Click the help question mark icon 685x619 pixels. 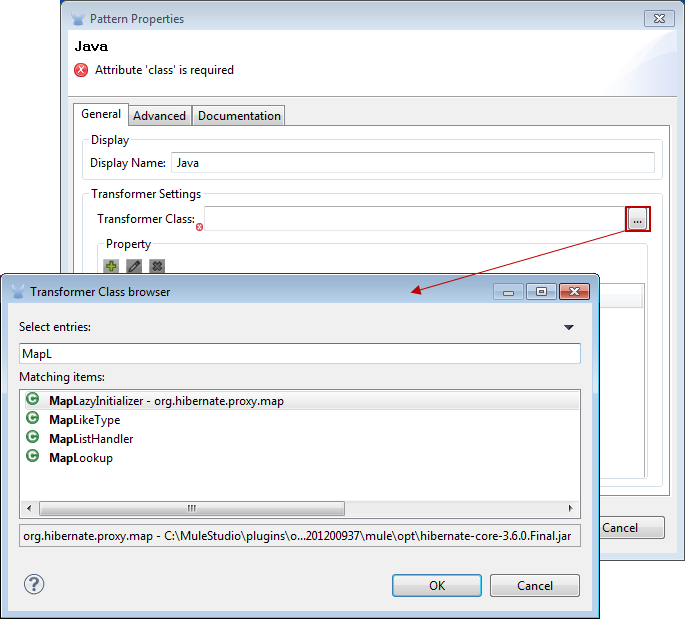pos(34,584)
